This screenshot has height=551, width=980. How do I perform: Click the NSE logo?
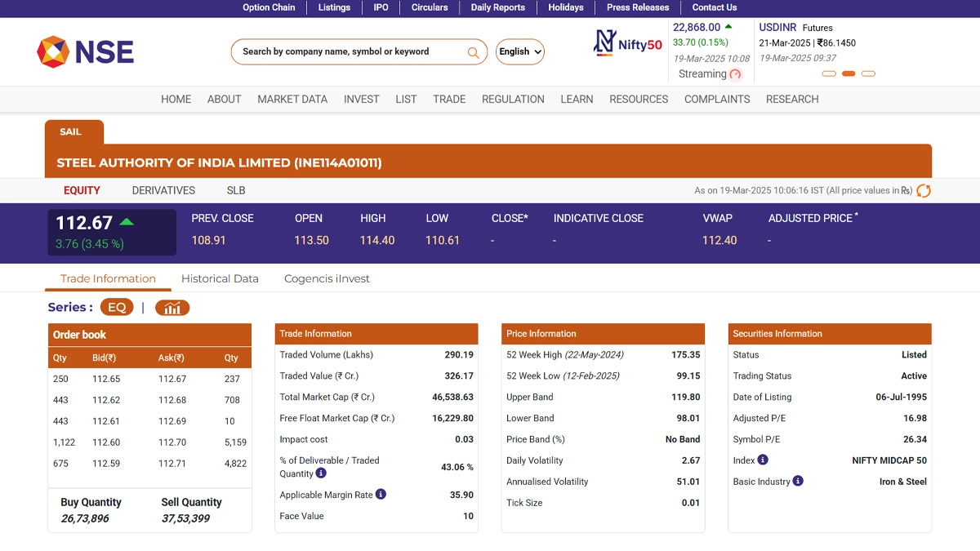tap(85, 52)
